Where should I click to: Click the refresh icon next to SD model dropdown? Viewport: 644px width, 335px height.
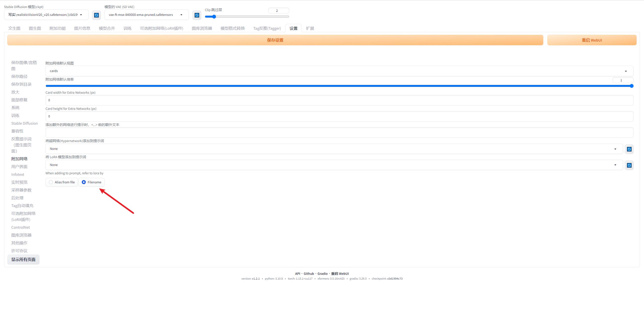(x=96, y=15)
